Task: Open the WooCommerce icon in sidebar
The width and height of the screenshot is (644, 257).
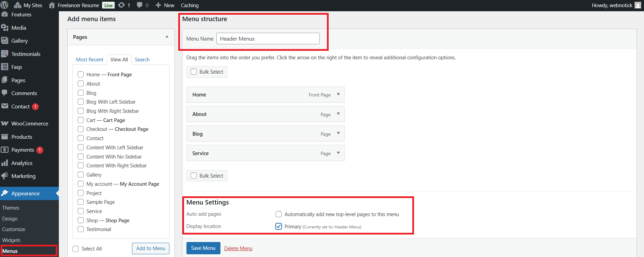Action: (x=5, y=123)
